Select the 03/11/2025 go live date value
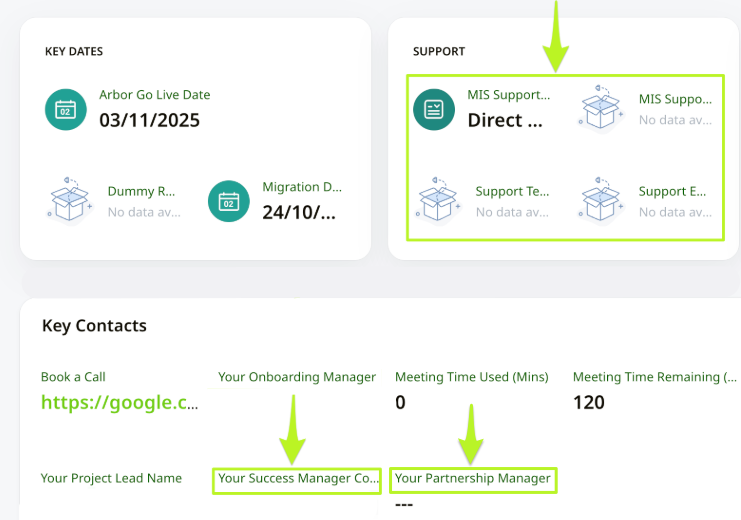Viewport: 741px width, 520px height. click(x=149, y=121)
